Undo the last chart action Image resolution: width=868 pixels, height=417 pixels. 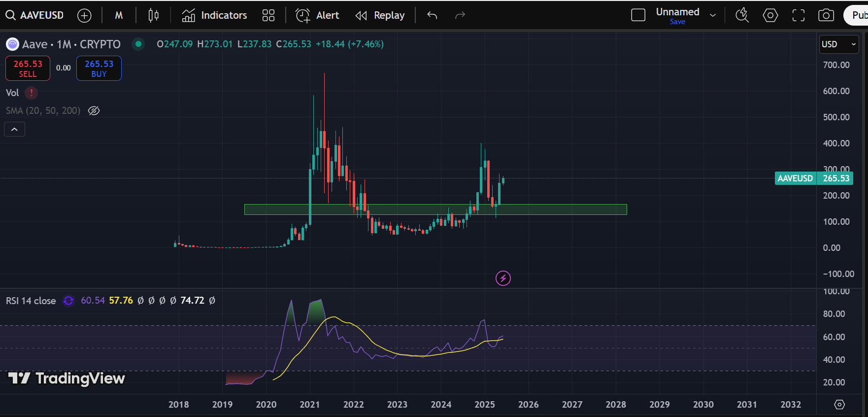(432, 15)
